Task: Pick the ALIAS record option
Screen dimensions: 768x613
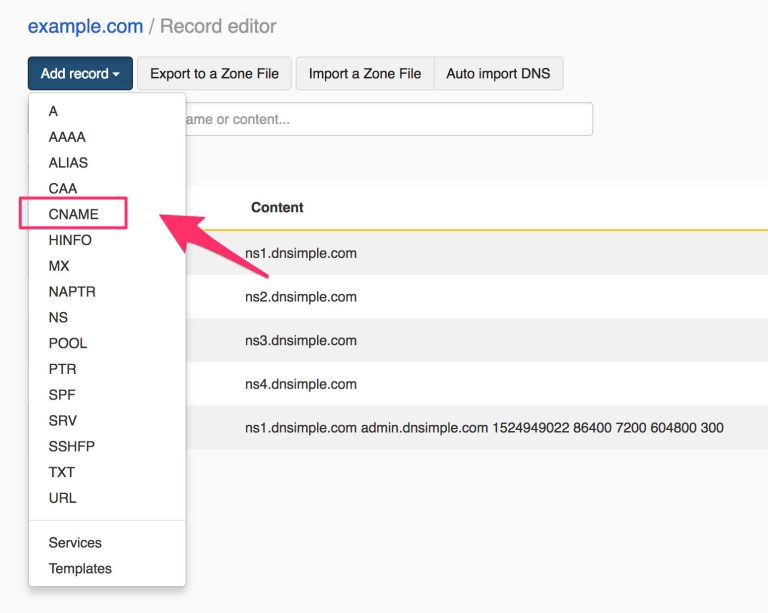Action: (x=68, y=163)
